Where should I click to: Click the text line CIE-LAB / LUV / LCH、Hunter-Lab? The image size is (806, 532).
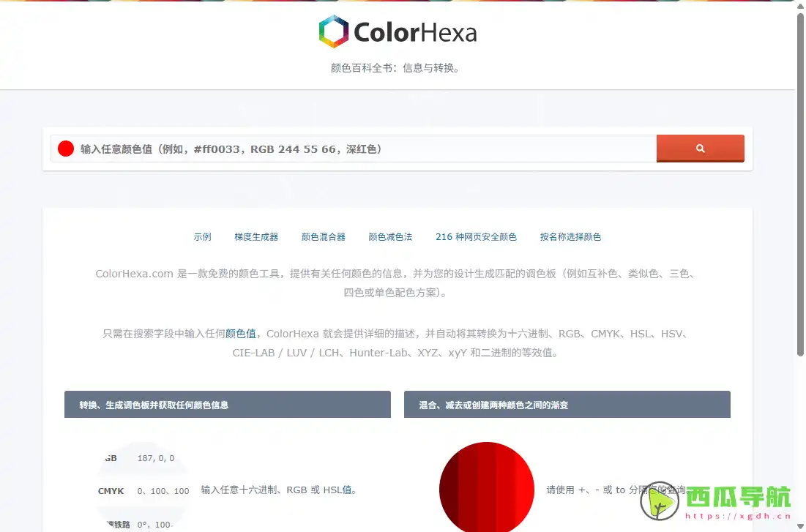tap(395, 353)
